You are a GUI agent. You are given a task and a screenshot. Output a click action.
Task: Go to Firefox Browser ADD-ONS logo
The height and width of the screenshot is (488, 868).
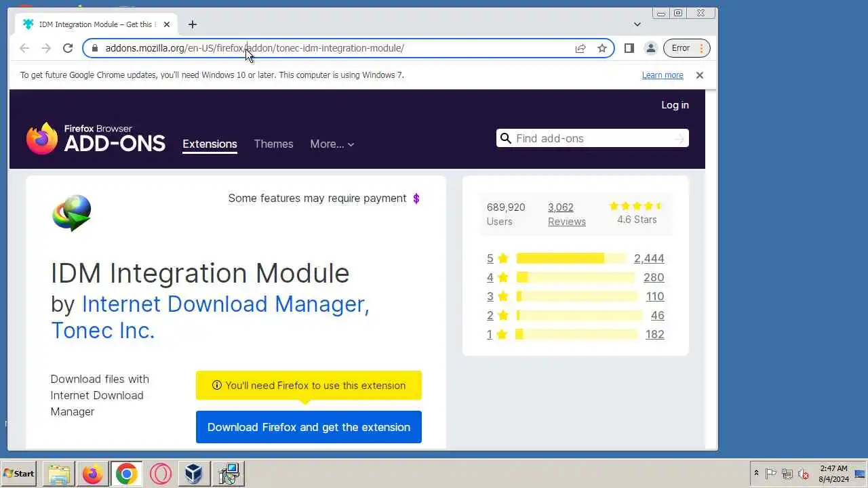tap(96, 138)
